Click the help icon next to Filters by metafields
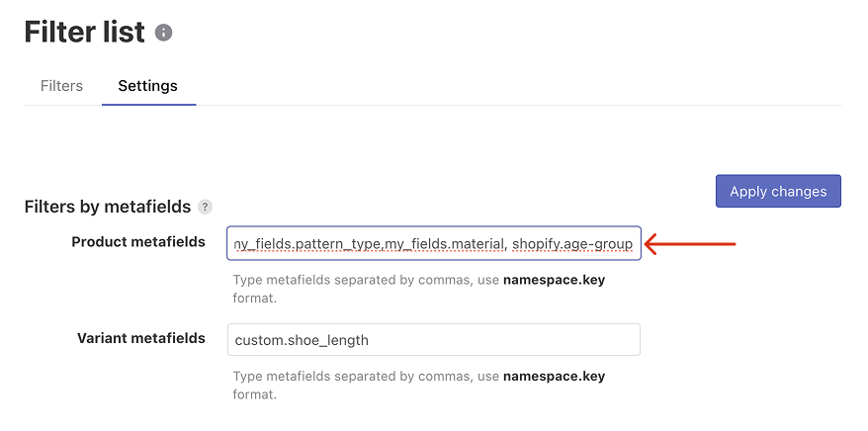868x431 pixels. click(205, 208)
